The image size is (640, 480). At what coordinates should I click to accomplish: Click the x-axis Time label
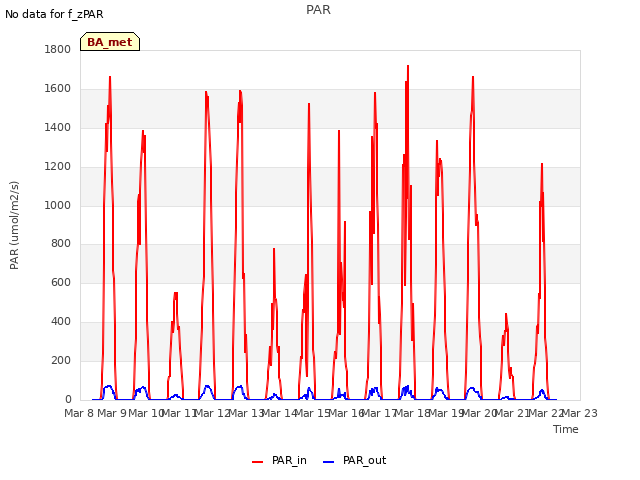click(566, 429)
